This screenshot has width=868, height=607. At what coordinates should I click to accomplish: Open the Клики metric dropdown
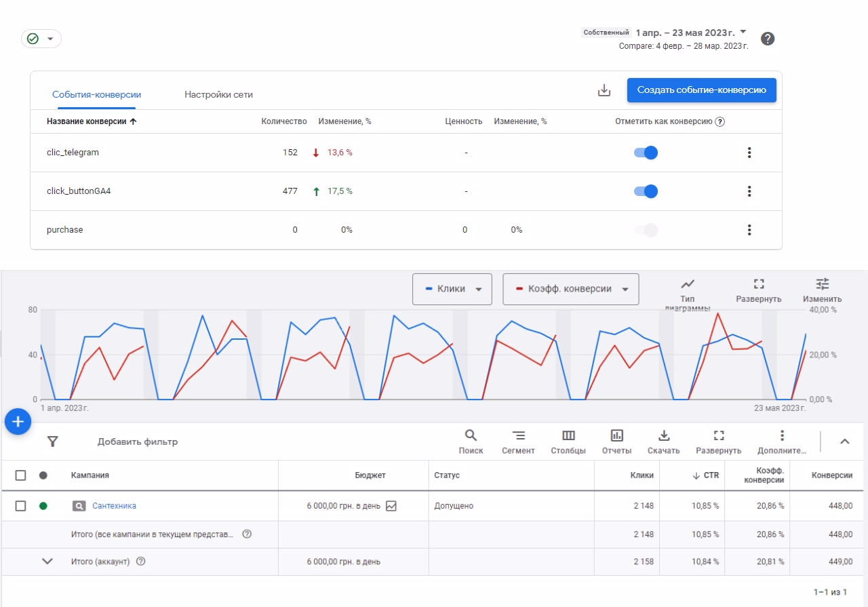pos(452,289)
